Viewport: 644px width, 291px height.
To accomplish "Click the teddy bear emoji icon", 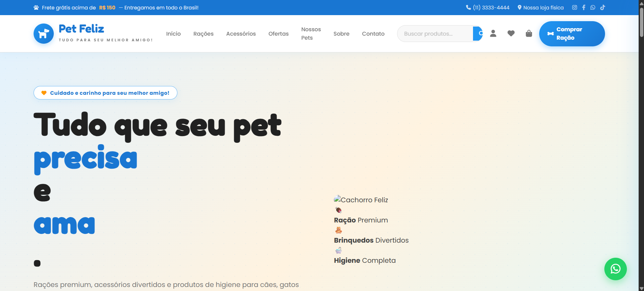I will pyautogui.click(x=338, y=230).
